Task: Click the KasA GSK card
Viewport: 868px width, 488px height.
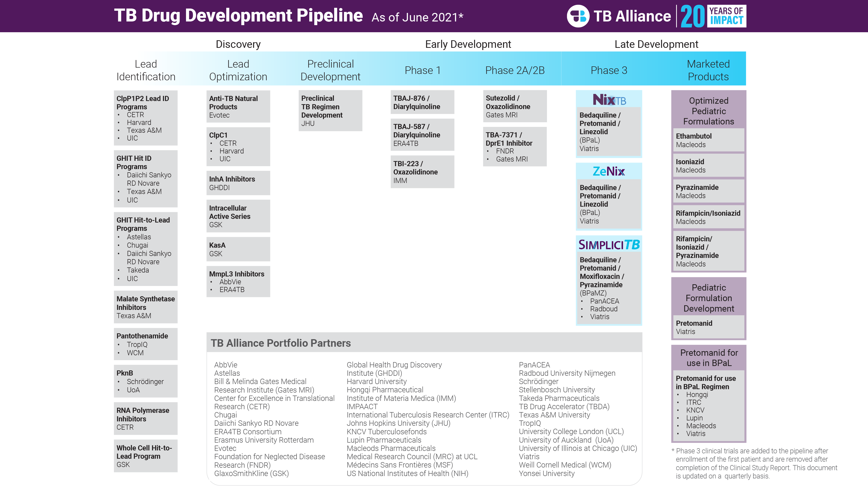Action: [x=238, y=249]
